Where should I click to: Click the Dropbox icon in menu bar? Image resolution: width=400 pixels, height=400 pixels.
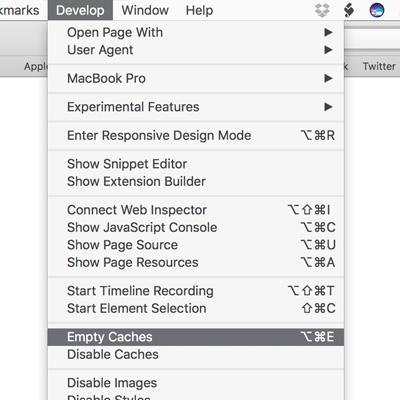[322, 10]
